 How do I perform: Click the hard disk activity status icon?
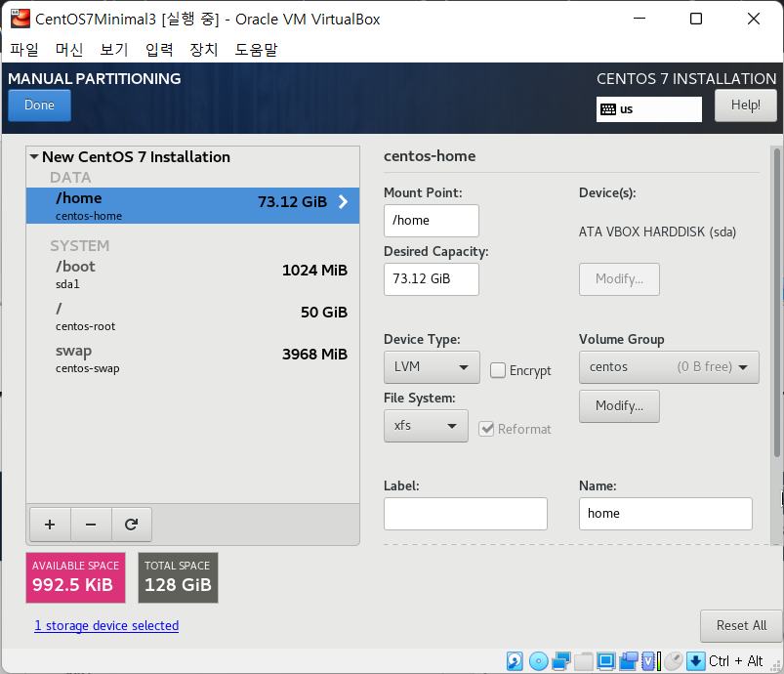pyautogui.click(x=515, y=661)
